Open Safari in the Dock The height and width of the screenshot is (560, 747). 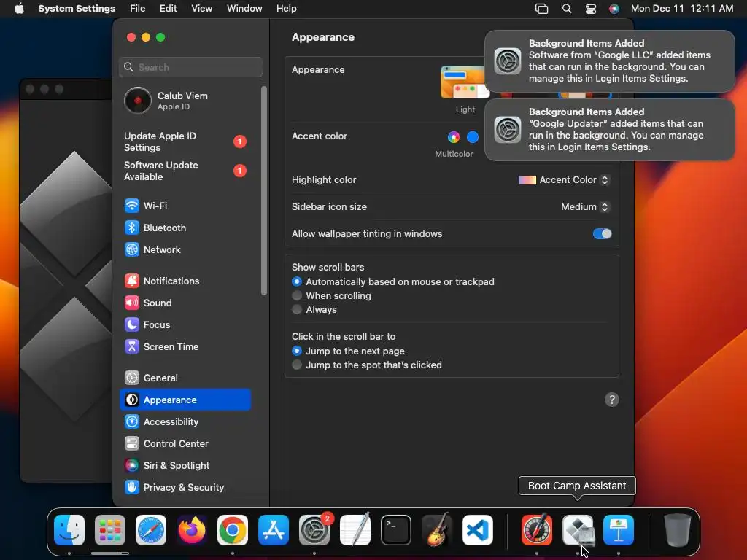151,530
